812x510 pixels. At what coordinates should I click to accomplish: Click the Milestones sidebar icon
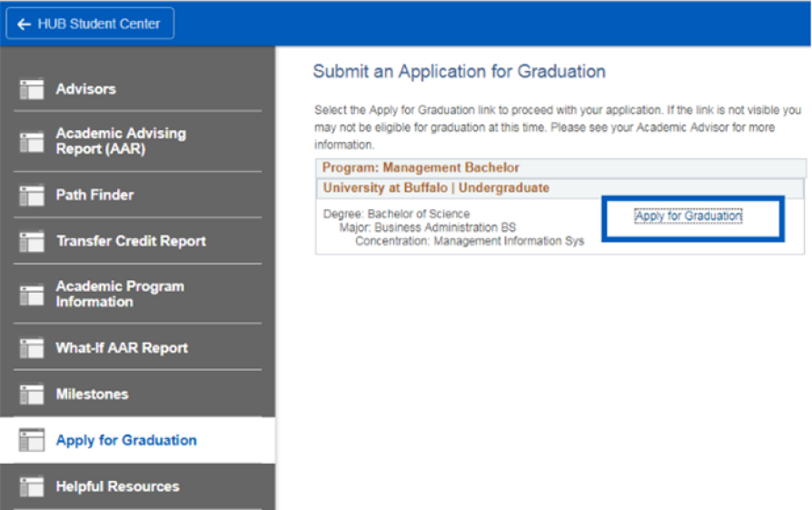coord(32,395)
